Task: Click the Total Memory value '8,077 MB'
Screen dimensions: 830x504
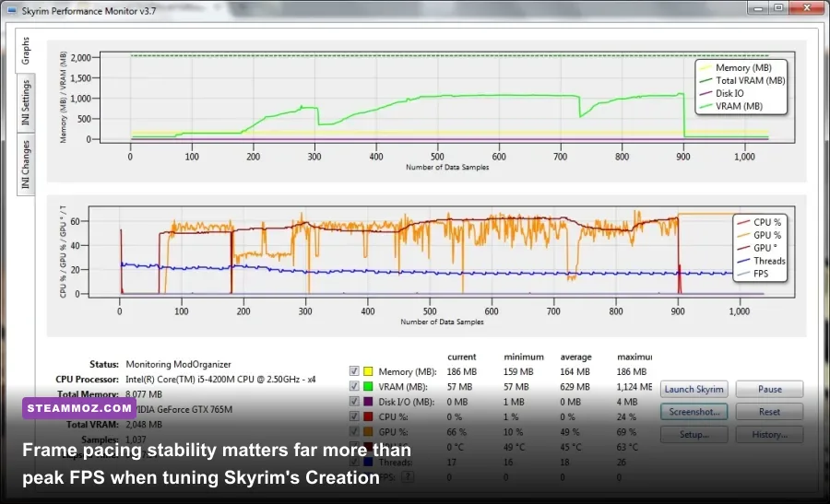Action: coord(144,394)
